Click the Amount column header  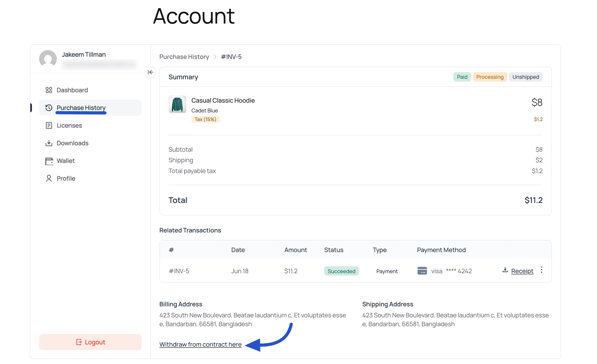pyautogui.click(x=295, y=250)
